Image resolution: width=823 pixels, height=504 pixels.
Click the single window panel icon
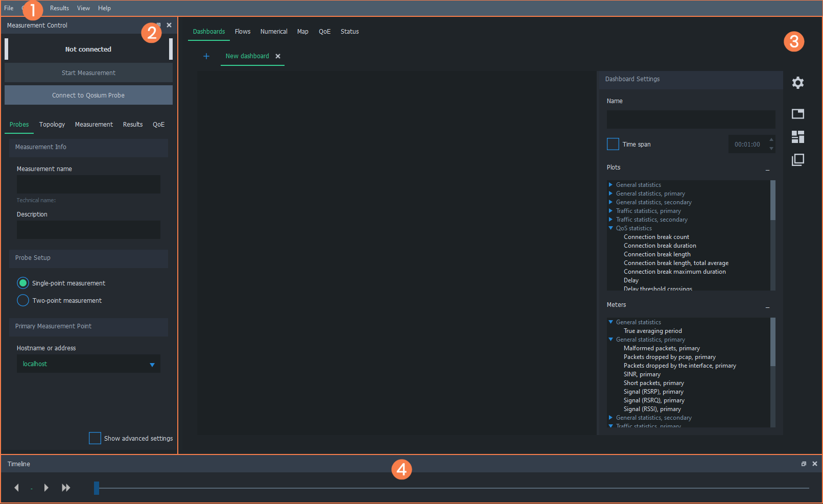[x=797, y=114]
